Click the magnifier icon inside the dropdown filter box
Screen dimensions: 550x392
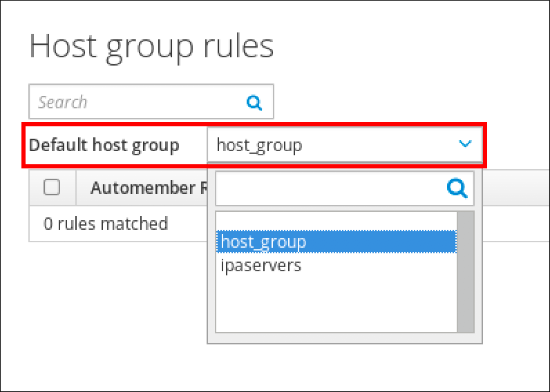point(457,188)
